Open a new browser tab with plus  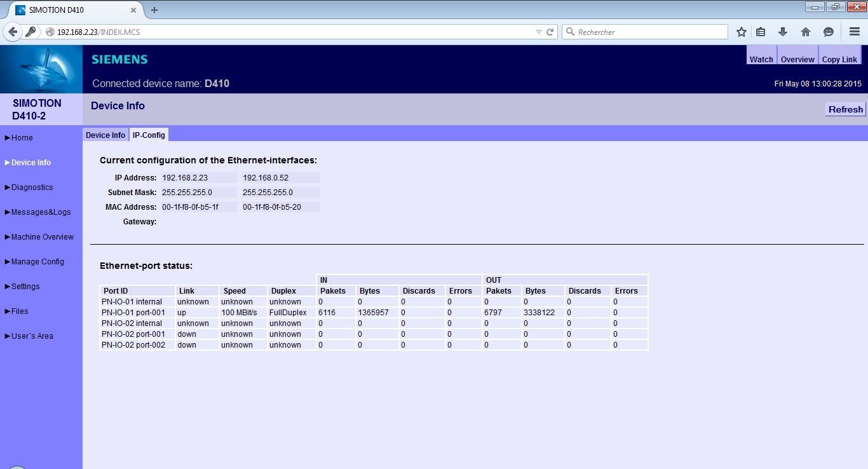click(154, 10)
